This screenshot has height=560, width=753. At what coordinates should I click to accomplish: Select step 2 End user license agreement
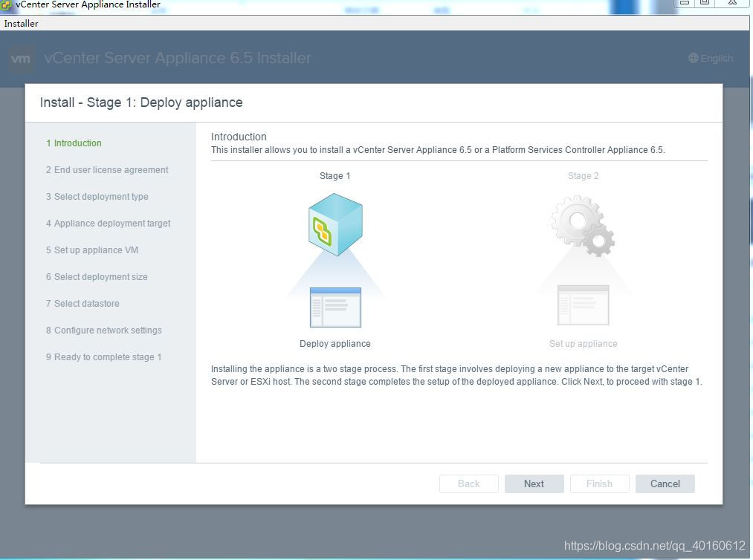107,170
